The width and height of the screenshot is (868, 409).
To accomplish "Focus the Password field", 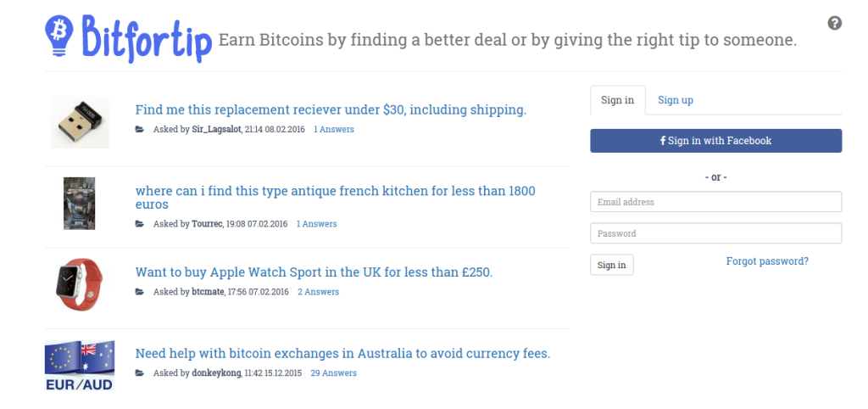I will tap(715, 233).
